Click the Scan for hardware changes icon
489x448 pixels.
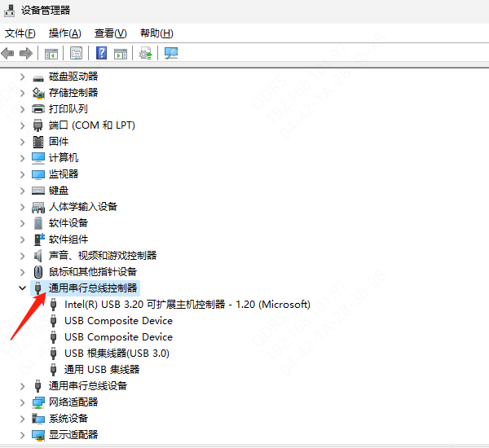(x=171, y=53)
